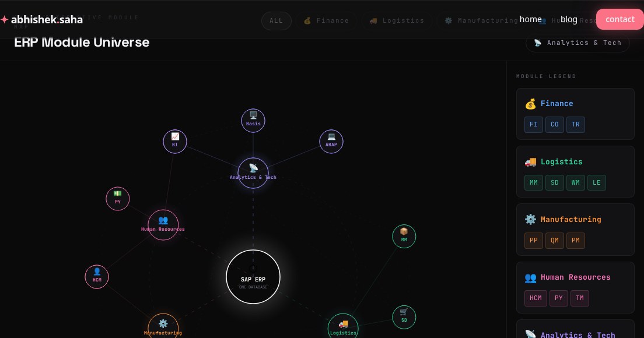Select the Human Resources hub node
Screen dimensions: 644x338
pos(163,225)
